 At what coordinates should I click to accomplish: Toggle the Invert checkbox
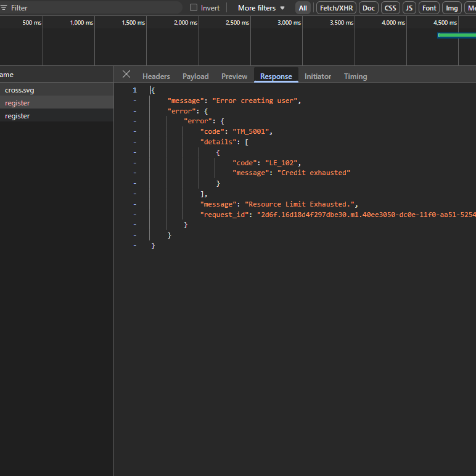194,8
